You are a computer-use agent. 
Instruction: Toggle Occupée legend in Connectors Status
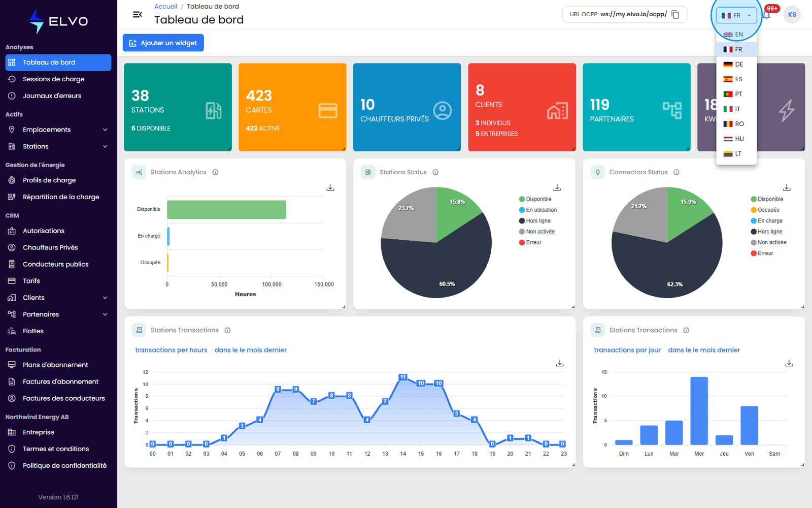coord(765,210)
